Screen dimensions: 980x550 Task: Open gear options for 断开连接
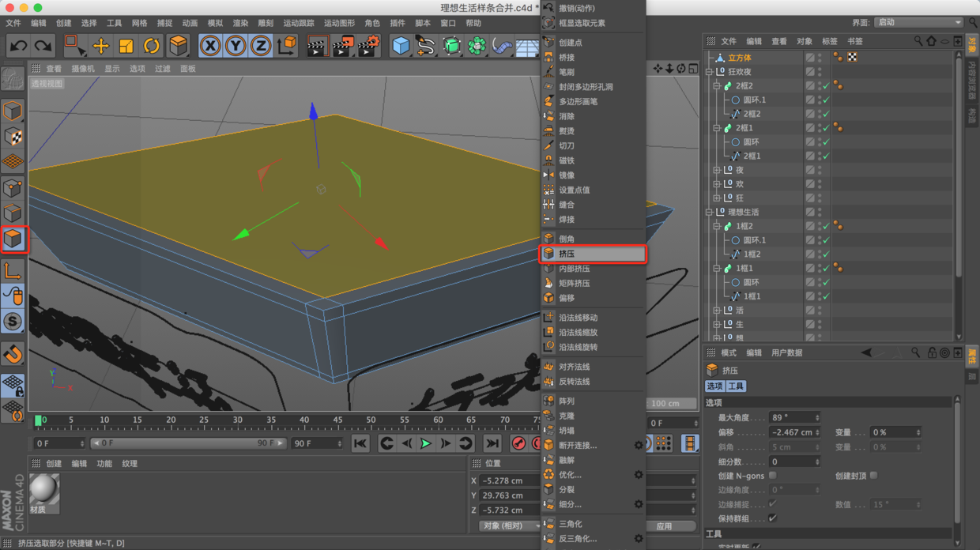coord(639,446)
